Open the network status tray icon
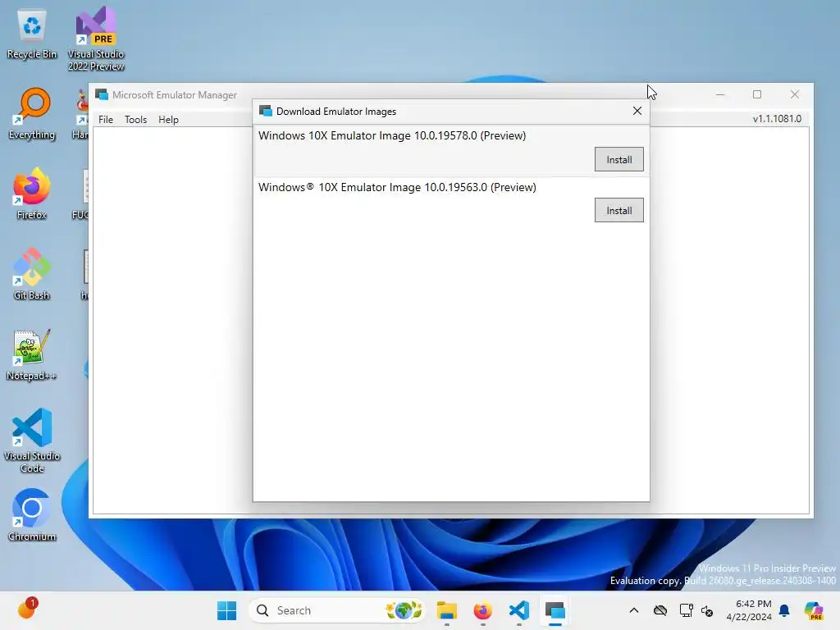 [686, 610]
